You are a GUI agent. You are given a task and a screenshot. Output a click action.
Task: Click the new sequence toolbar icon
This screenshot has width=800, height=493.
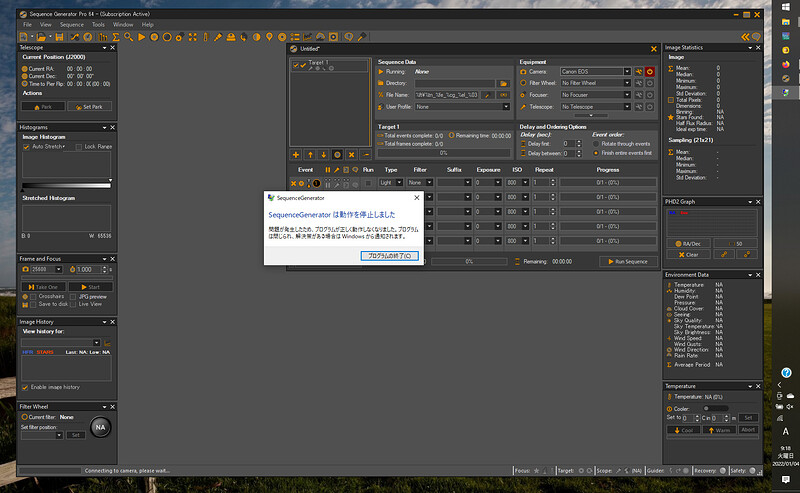pos(23,37)
